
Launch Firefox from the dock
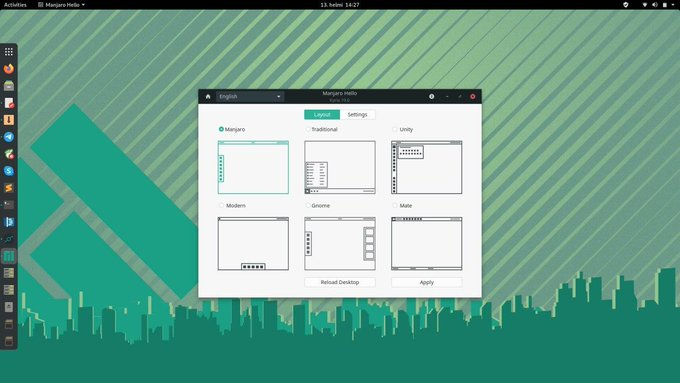pyautogui.click(x=9, y=69)
